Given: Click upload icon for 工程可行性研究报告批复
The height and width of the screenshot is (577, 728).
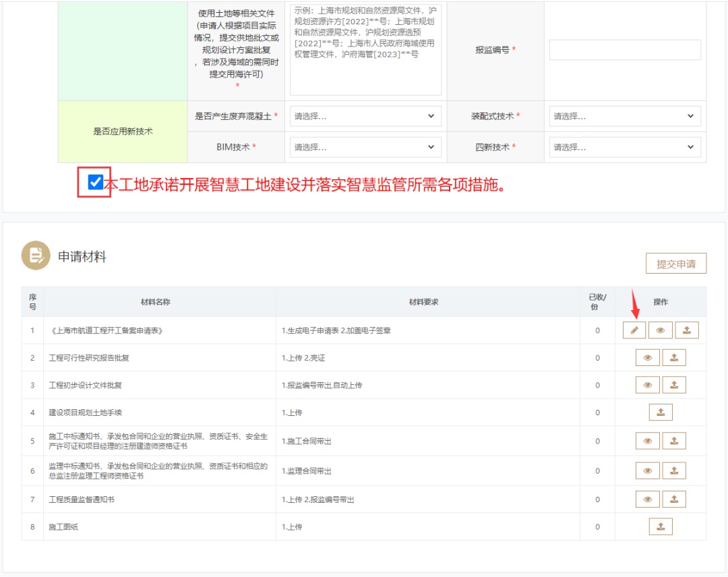Looking at the screenshot, I should tap(673, 358).
